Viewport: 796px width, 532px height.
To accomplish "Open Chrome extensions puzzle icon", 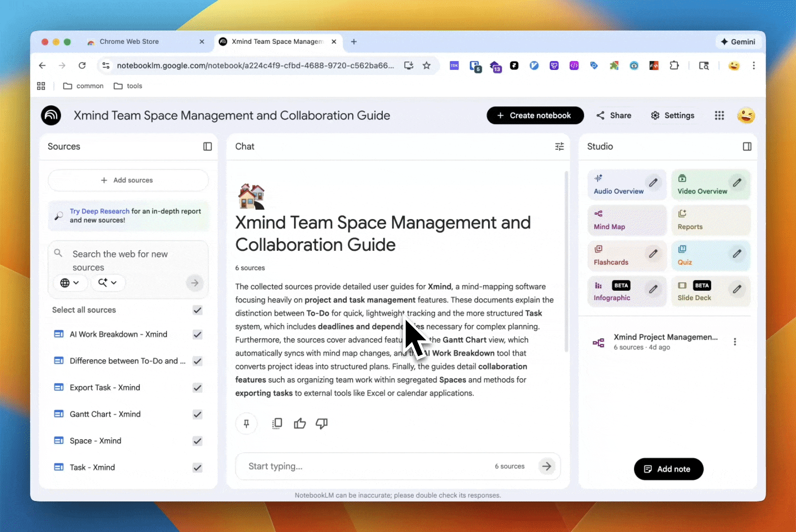I will pyautogui.click(x=674, y=66).
